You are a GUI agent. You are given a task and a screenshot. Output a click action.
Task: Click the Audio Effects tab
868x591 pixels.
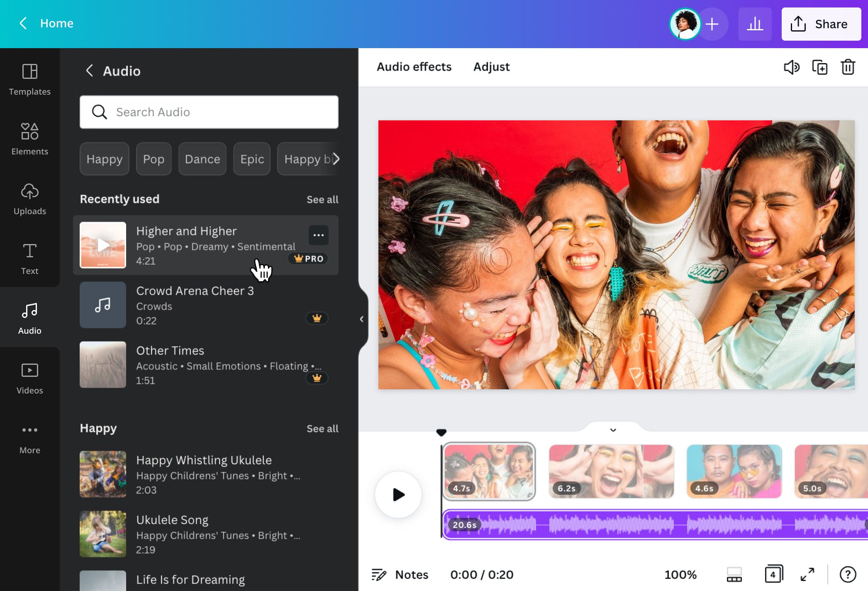pos(413,67)
